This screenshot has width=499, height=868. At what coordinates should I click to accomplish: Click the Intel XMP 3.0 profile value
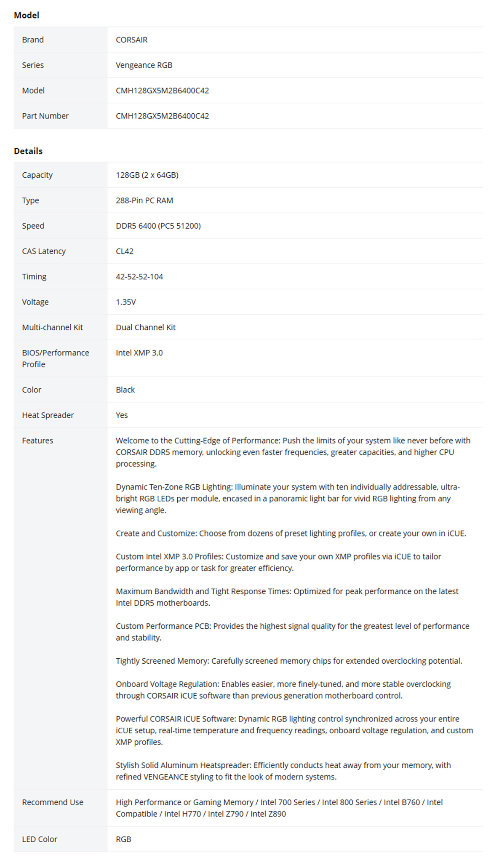139,353
